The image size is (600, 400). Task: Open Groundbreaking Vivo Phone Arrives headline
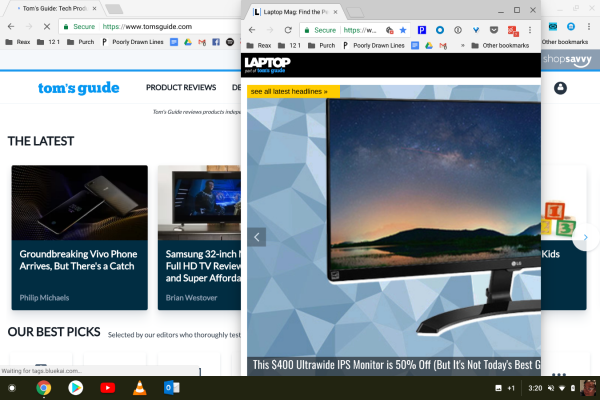pos(78,260)
